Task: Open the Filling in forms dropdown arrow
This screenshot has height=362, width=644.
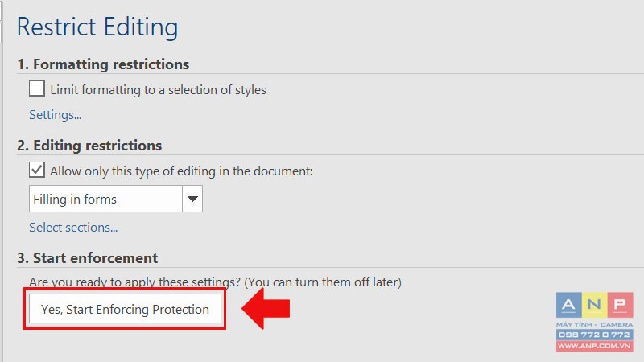Action: click(192, 199)
